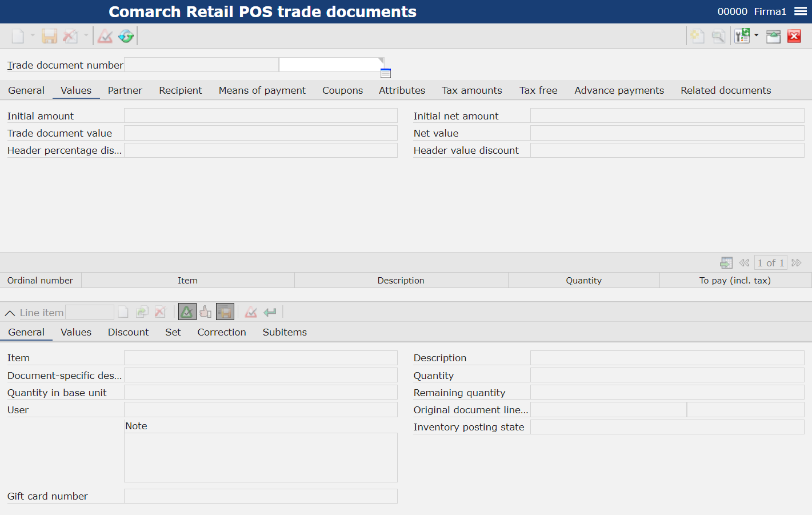Screen dimensions: 812x515
Task: Select the header Values tab
Action: (76, 90)
